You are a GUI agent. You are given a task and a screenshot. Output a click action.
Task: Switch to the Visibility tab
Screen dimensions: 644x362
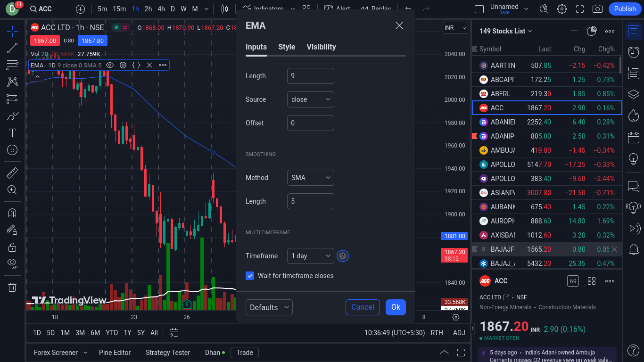(321, 47)
